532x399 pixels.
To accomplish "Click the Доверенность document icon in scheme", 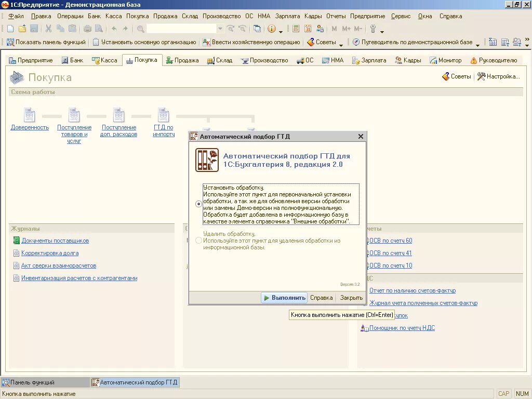I will tap(29, 115).
